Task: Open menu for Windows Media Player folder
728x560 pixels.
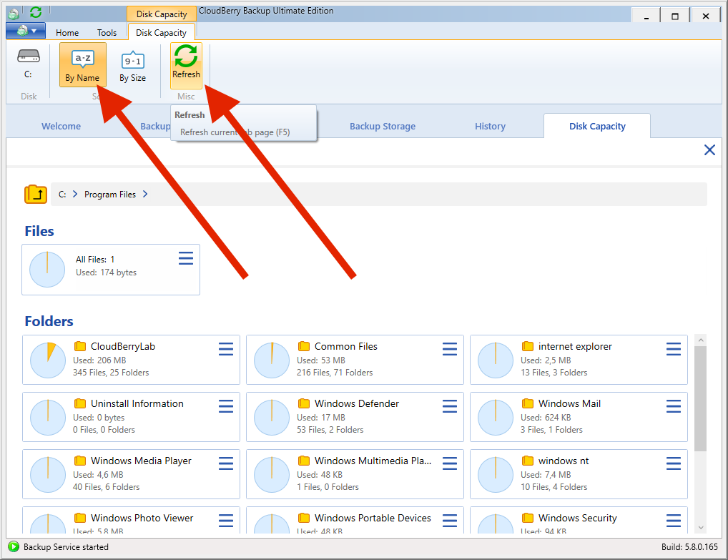Action: tap(226, 463)
